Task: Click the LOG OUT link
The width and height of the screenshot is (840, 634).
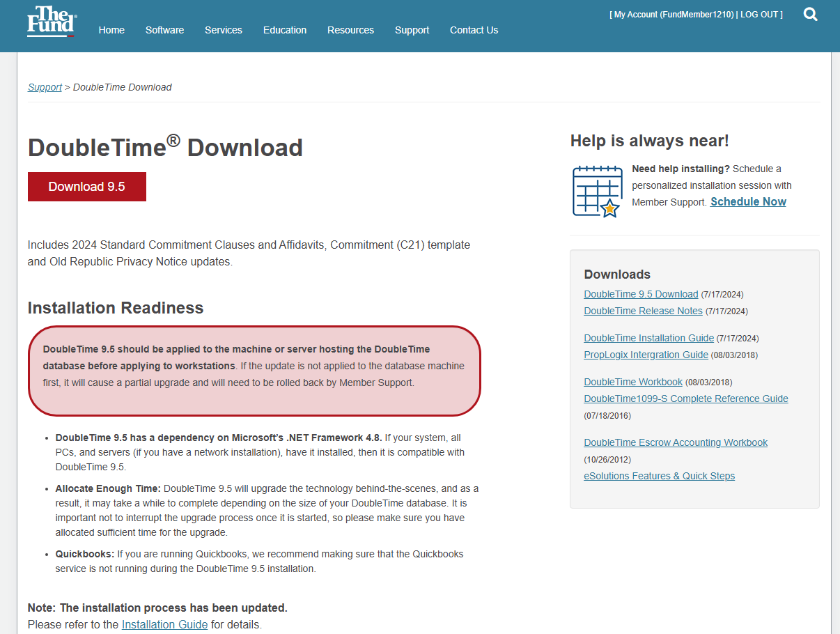Action: (x=760, y=15)
